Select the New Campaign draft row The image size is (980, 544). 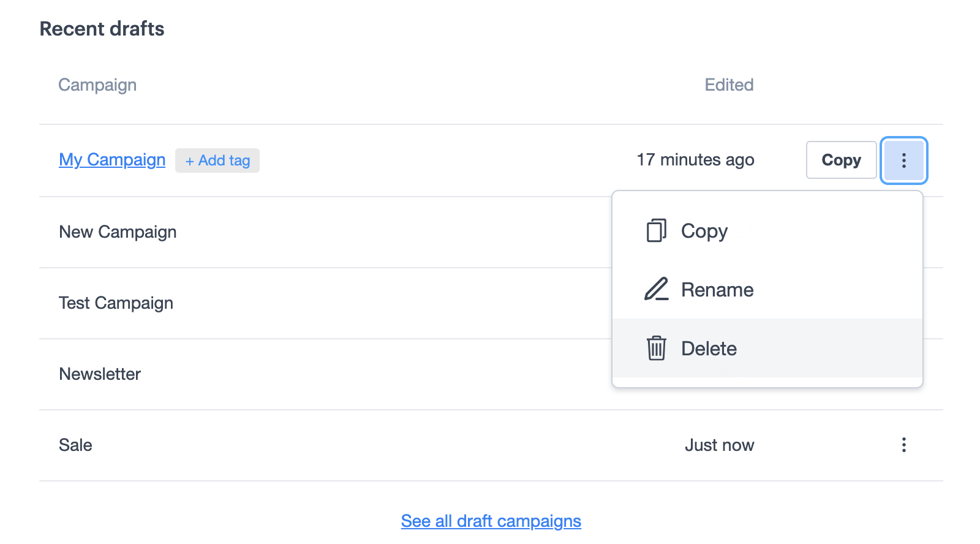[118, 232]
